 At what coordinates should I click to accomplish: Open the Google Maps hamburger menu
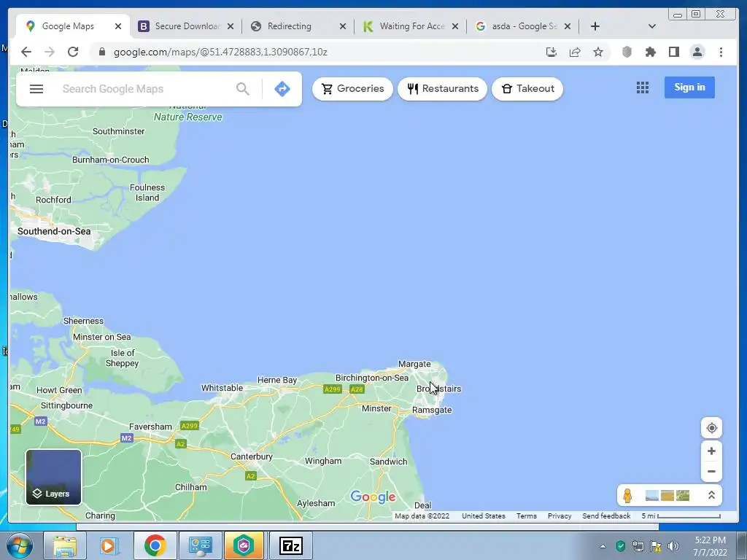point(36,89)
